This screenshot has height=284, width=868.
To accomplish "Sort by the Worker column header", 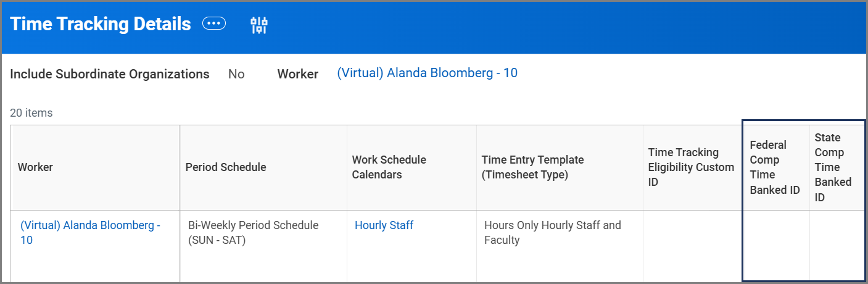I will [36, 167].
